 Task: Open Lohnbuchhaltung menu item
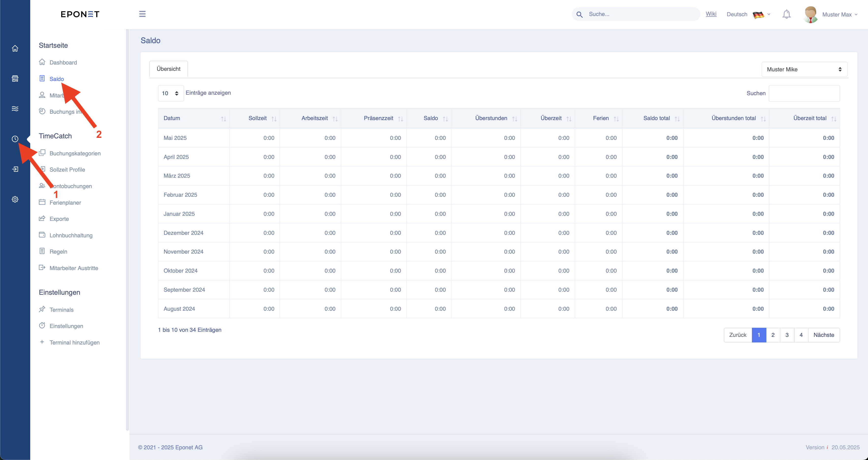(x=71, y=235)
